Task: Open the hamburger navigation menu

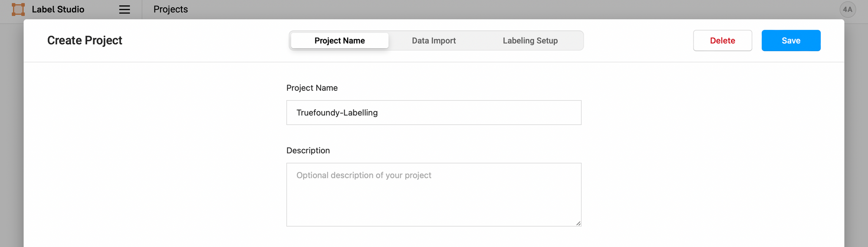Action: (x=125, y=10)
